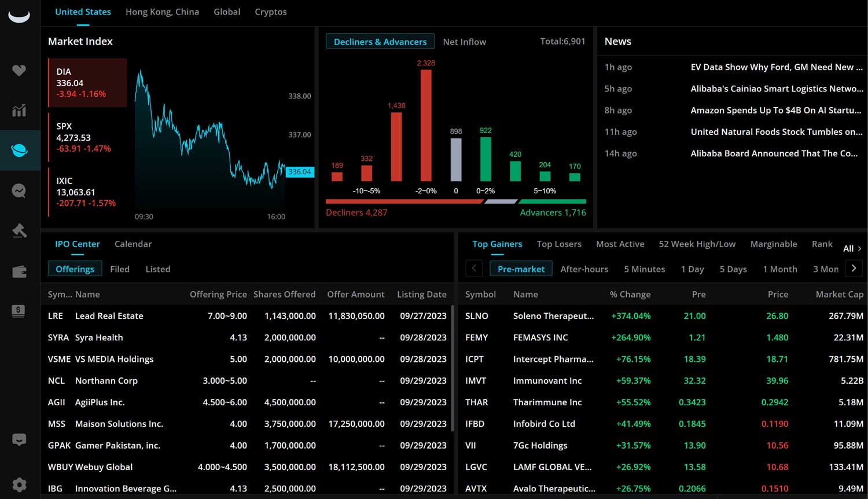Select 1 Month timeframe
The height and width of the screenshot is (499, 868).
point(779,269)
